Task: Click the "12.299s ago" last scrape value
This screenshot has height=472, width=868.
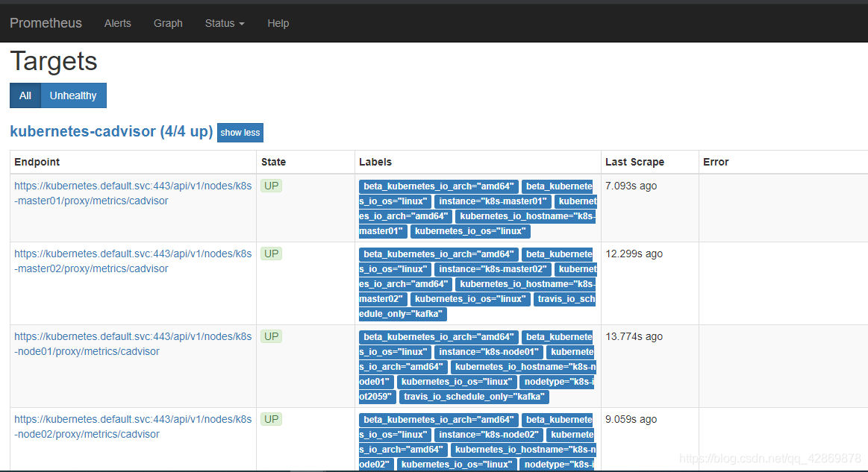Action: coord(634,254)
